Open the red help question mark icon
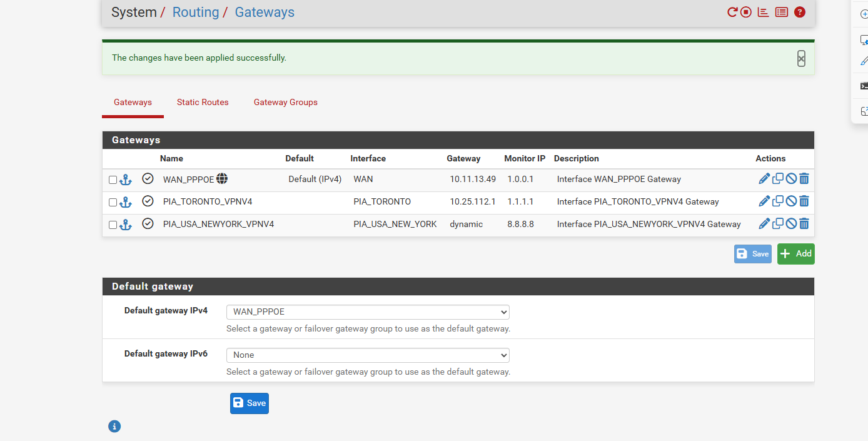 coord(799,12)
